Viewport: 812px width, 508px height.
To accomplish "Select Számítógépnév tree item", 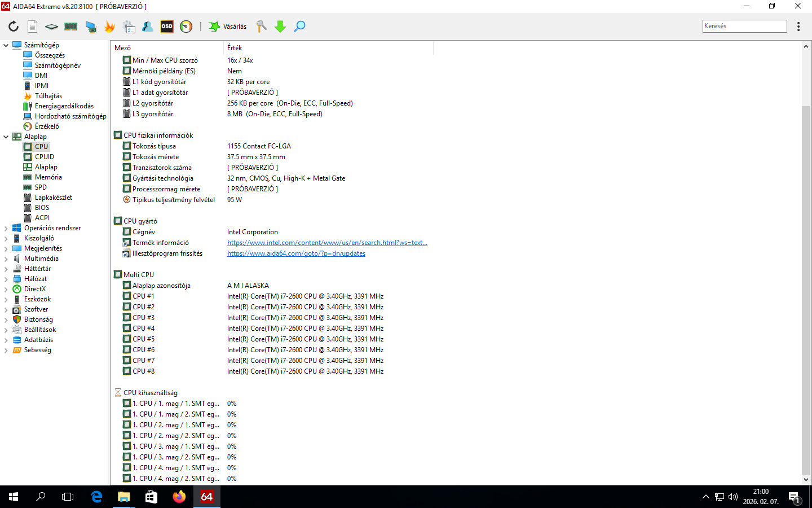I will [x=58, y=65].
